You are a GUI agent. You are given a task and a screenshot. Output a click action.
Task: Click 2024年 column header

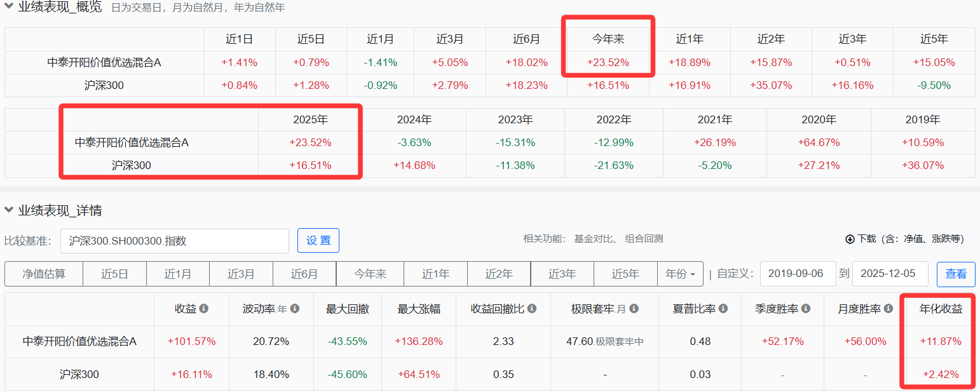click(414, 119)
